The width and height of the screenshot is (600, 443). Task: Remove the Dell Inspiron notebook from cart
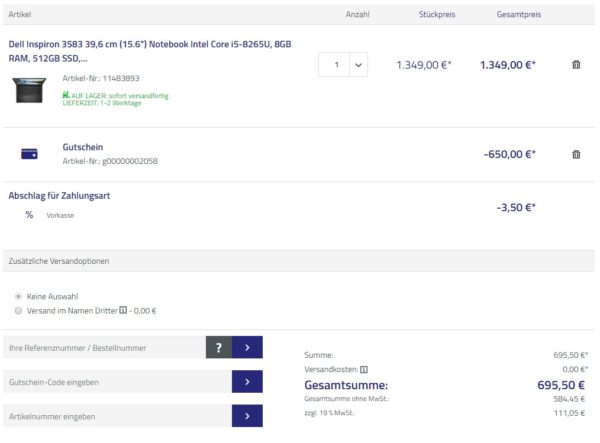tap(576, 65)
